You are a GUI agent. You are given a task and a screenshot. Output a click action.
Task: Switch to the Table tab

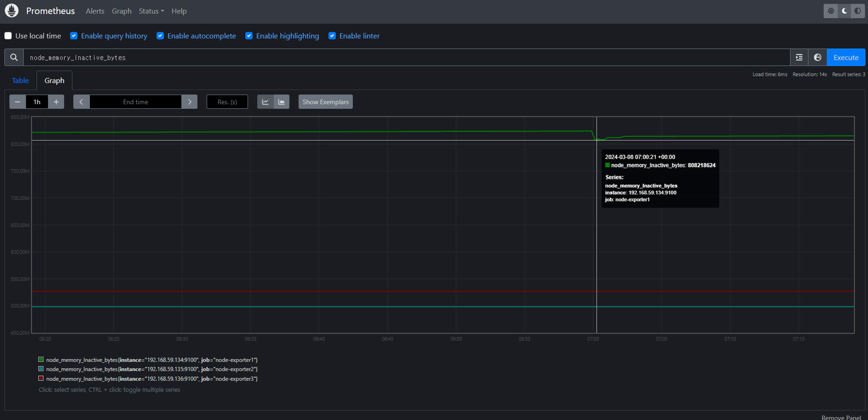pos(20,80)
